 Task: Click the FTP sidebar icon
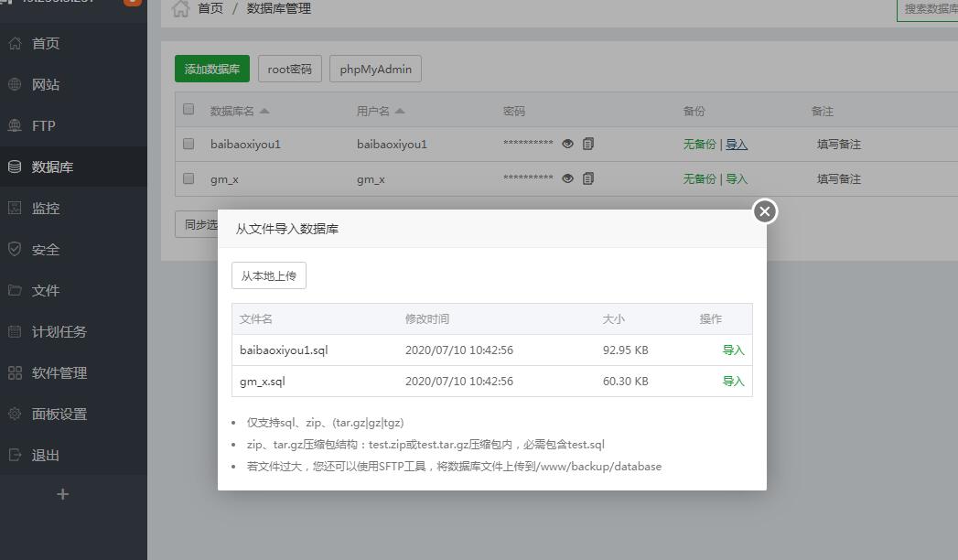15,125
